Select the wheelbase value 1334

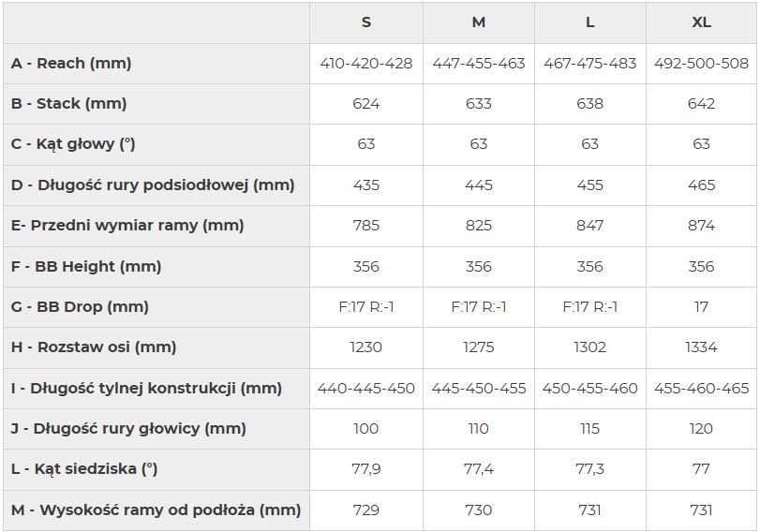[701, 347]
